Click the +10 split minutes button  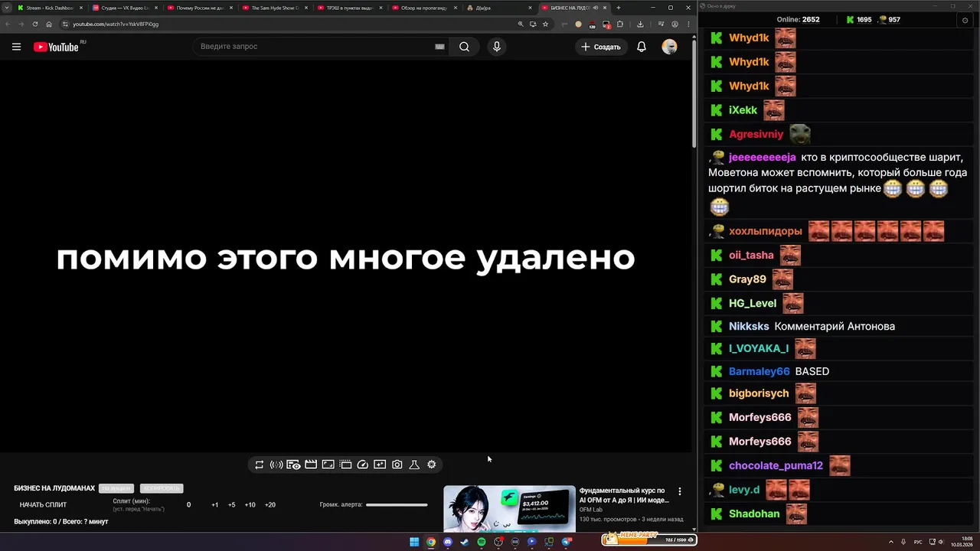tap(250, 505)
